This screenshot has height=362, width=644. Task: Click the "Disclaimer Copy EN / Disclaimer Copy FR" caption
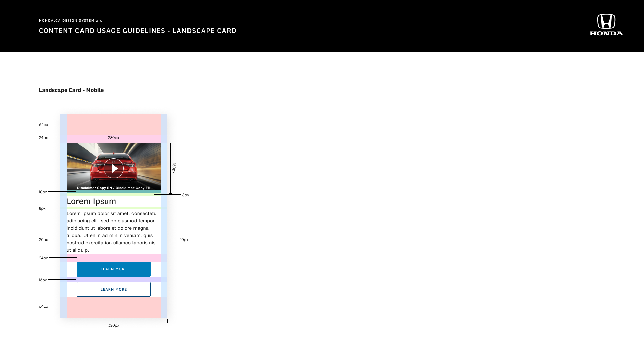click(114, 188)
